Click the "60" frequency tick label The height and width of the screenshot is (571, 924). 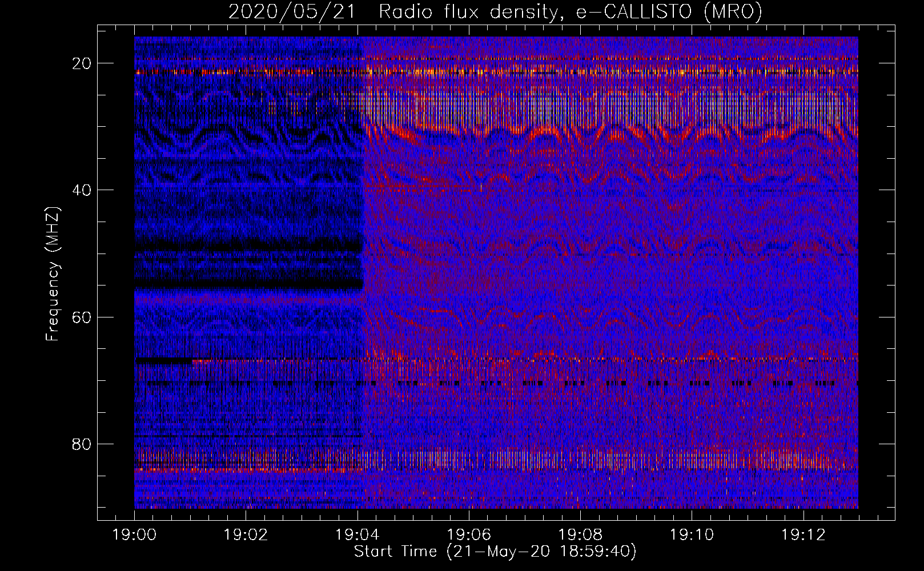click(82, 317)
